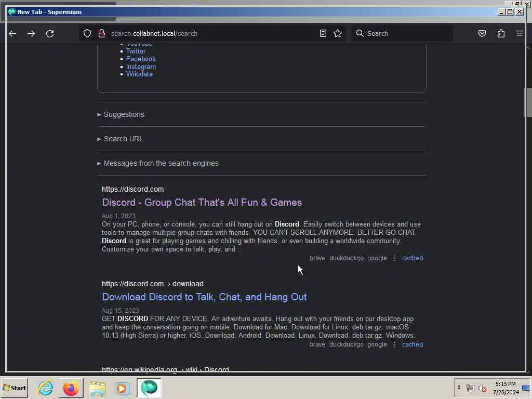The image size is (532, 399).
Task: Toggle reader view icon
Action: (x=323, y=33)
